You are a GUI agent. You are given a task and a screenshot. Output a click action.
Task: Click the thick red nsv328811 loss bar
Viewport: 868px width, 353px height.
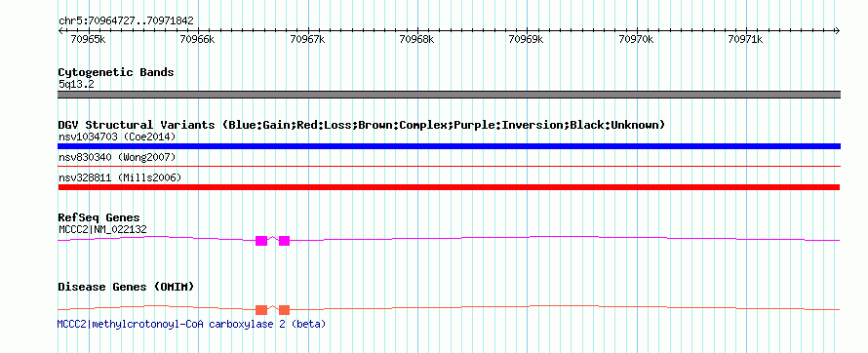pyautogui.click(x=449, y=187)
